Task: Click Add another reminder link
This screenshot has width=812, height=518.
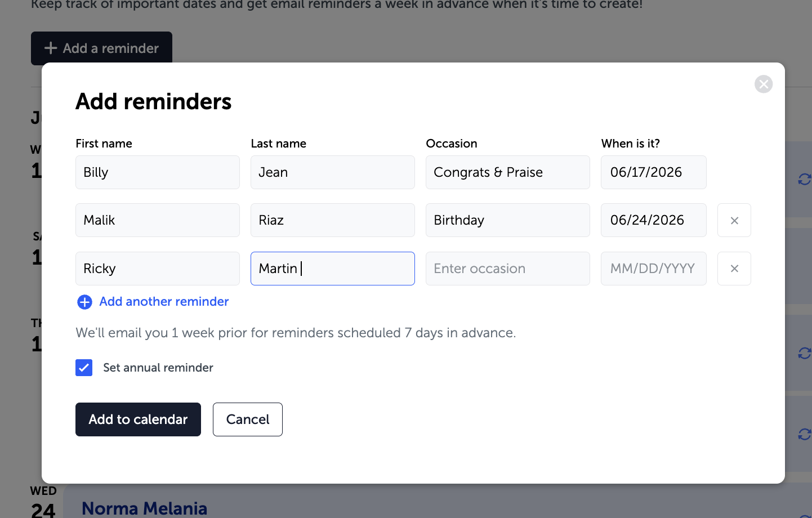Action: (x=164, y=302)
